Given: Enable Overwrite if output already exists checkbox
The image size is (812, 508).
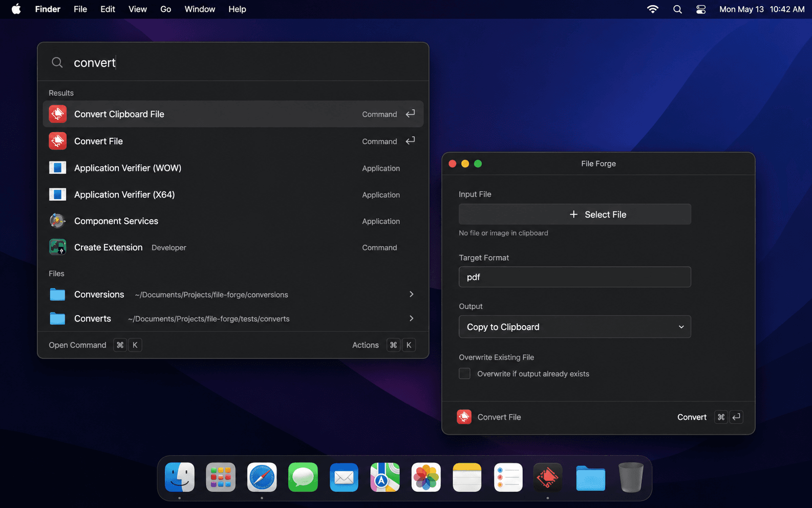Looking at the screenshot, I should 464,374.
